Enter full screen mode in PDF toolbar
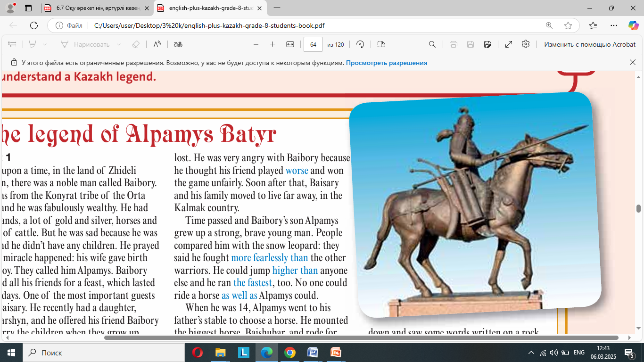This screenshot has height=362, width=644. (509, 44)
